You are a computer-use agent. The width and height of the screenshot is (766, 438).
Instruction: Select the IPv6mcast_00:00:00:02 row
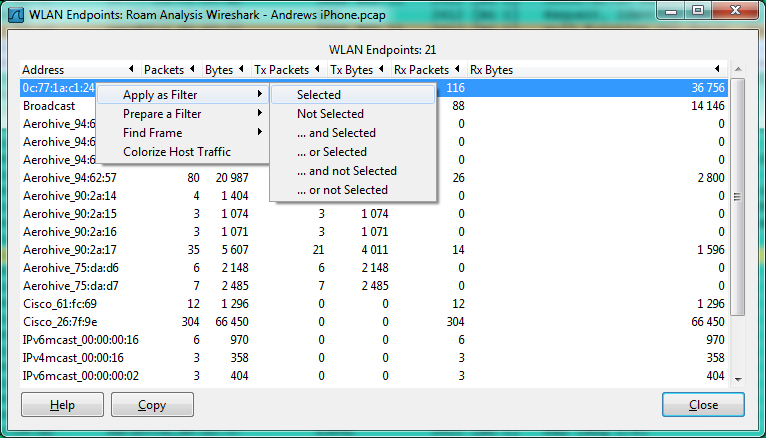point(374,376)
